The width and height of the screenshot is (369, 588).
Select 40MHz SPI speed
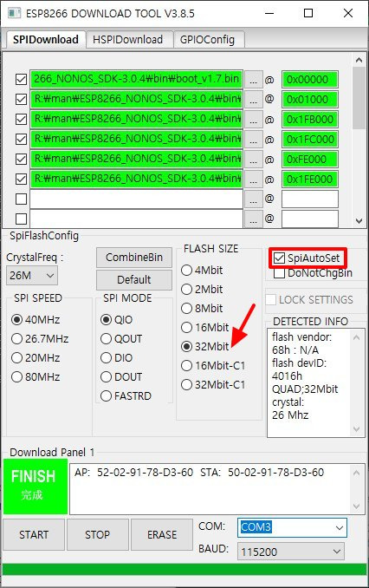pos(16,319)
